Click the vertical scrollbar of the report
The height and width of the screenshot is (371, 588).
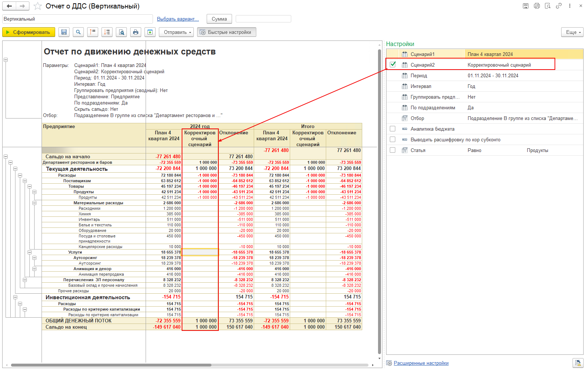click(x=379, y=202)
